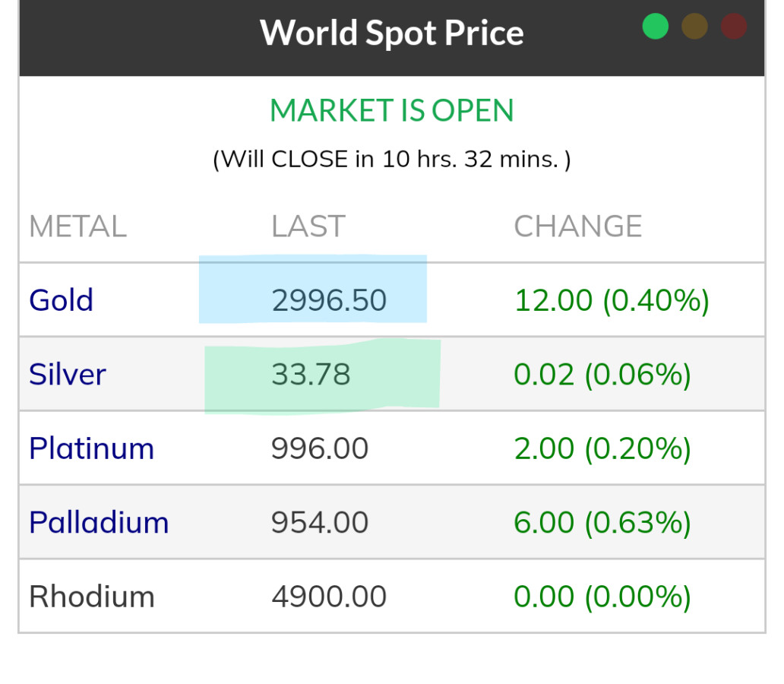Screen dimensions: 784x684
Task: Click Silver's highlighted last price 33.78
Action: pos(311,375)
